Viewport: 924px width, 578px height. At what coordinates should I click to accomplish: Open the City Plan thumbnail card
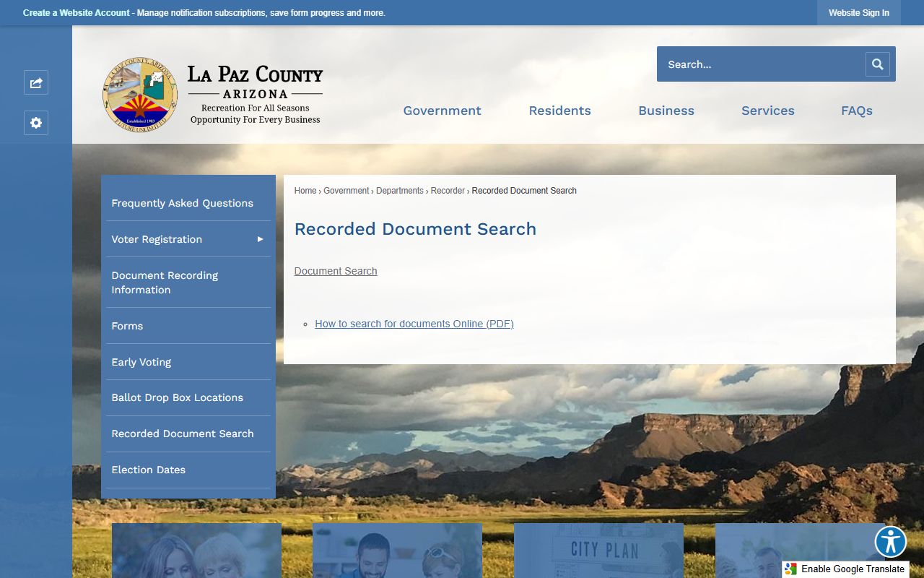[x=598, y=551]
